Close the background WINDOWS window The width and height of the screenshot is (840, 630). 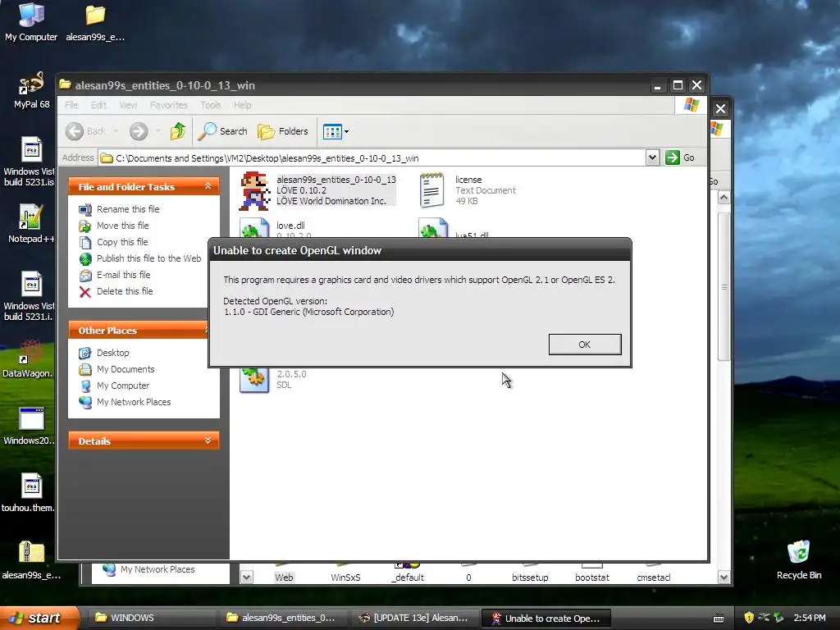click(720, 109)
